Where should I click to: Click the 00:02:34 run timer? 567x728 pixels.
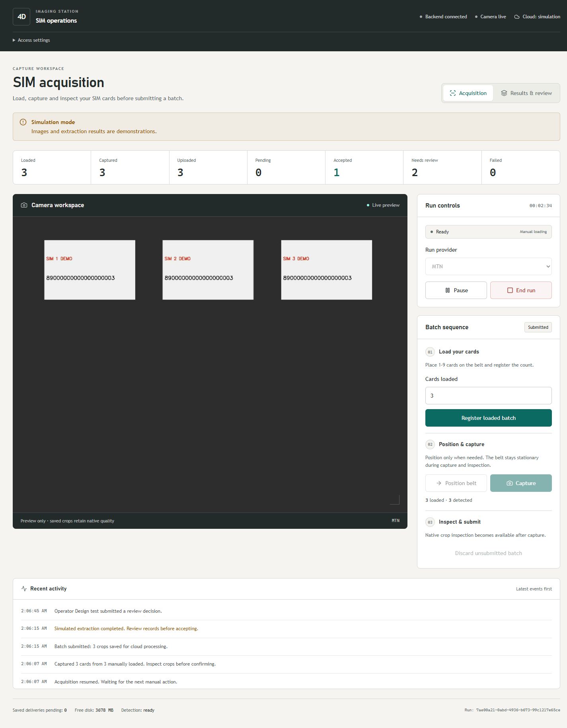pyautogui.click(x=540, y=206)
